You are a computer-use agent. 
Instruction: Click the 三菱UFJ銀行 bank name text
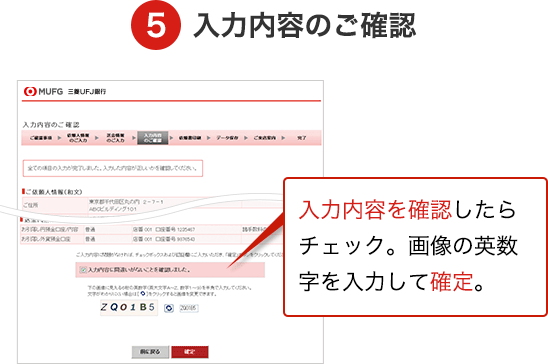87,92
